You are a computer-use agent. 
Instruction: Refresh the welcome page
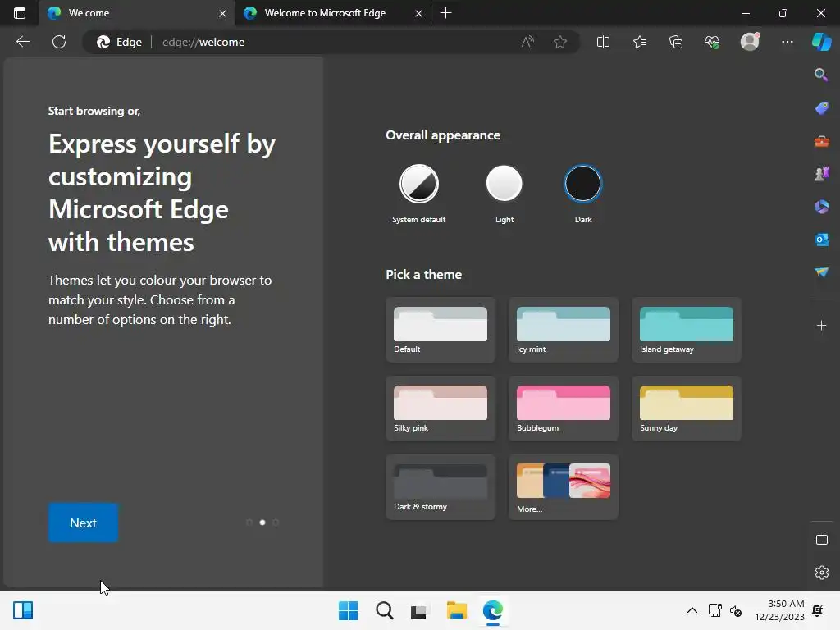(x=59, y=42)
